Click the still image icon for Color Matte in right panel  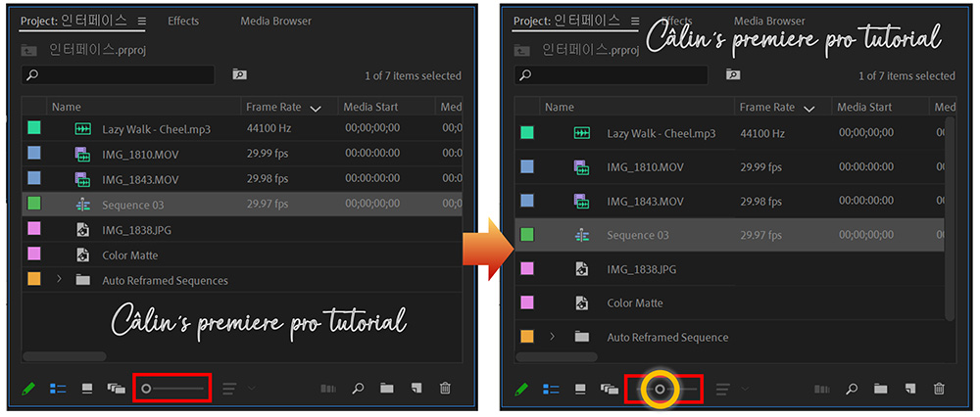pos(582,302)
